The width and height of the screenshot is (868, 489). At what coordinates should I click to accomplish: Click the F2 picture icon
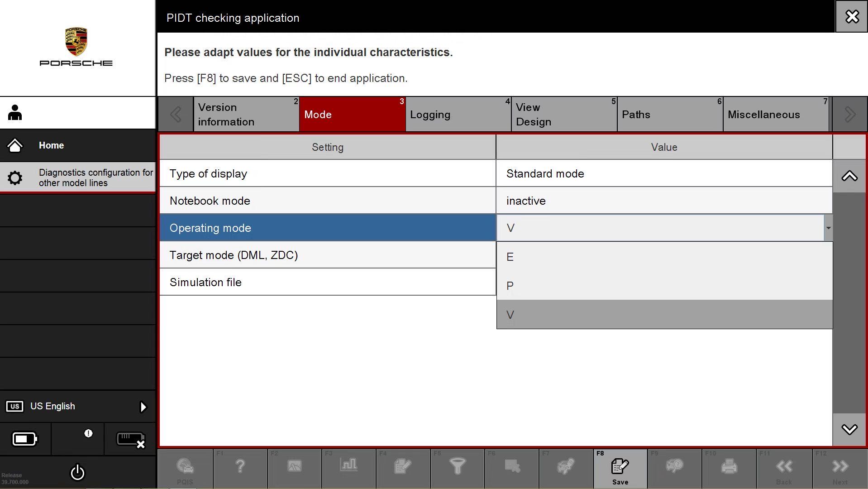tap(294, 466)
